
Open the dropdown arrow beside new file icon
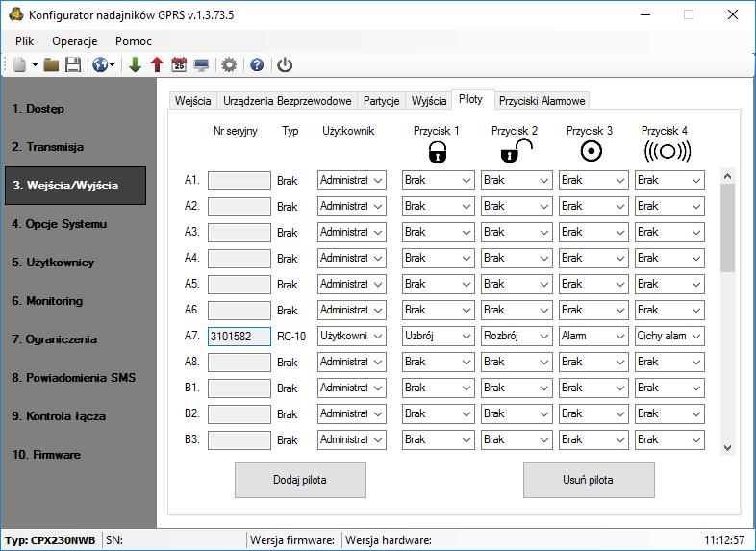click(x=35, y=65)
